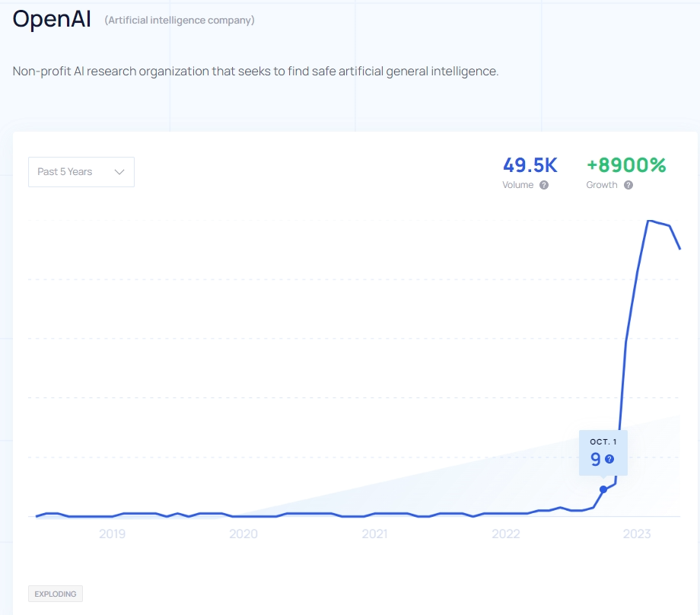Click the Growth label text

click(x=602, y=185)
